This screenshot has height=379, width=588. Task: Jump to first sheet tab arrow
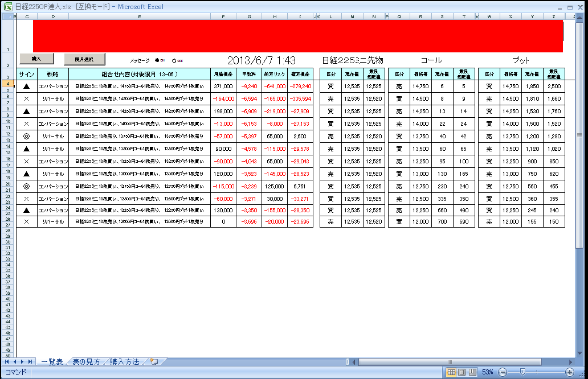click(x=7, y=361)
